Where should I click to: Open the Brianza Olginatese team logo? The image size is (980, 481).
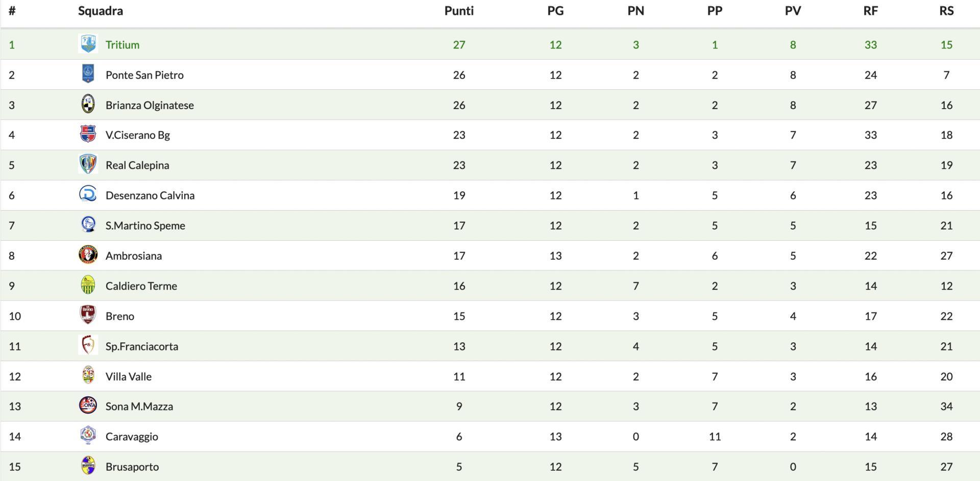(x=88, y=104)
